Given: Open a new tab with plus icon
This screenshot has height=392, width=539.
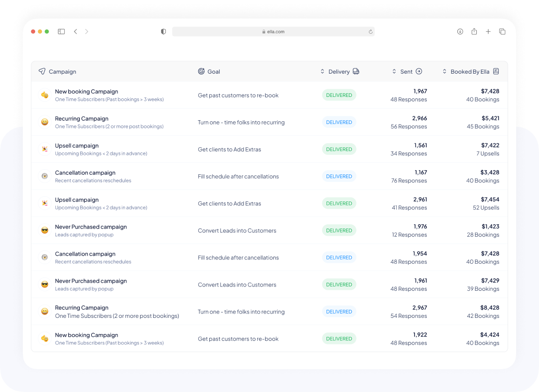Looking at the screenshot, I should tap(488, 32).
